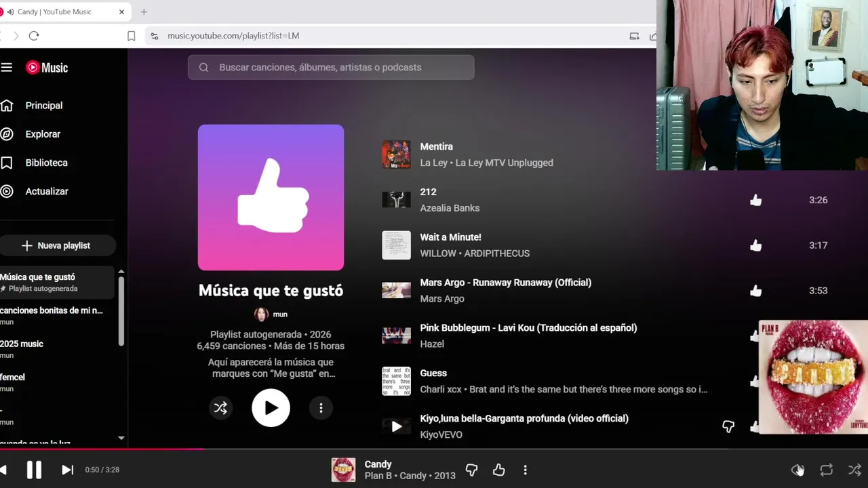868x488 pixels.
Task: Pause the current song
Action: 34,470
